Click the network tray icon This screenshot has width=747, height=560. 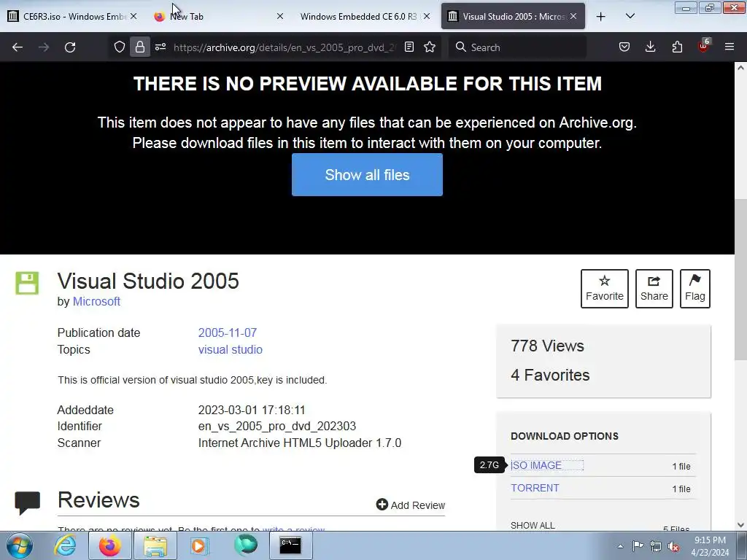click(x=656, y=546)
